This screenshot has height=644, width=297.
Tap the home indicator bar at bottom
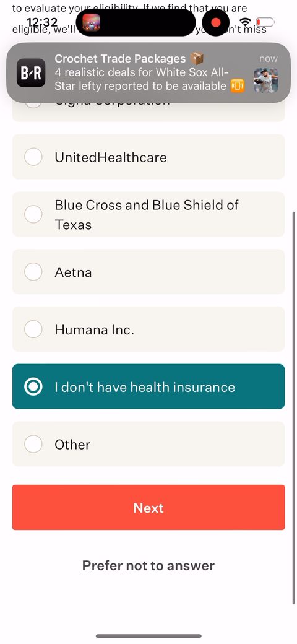point(148,636)
